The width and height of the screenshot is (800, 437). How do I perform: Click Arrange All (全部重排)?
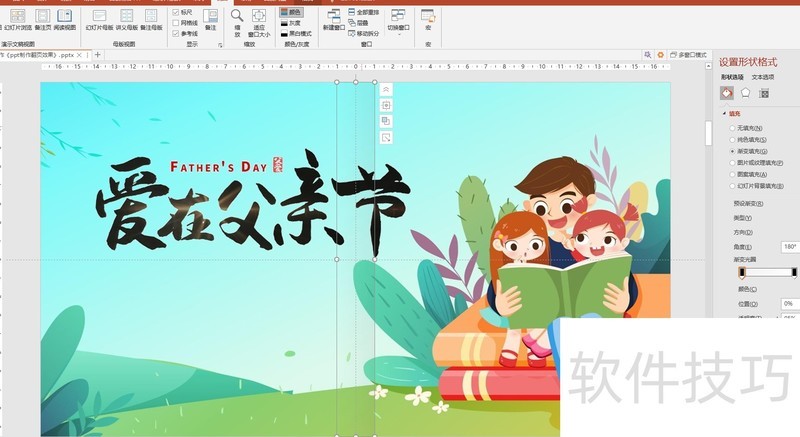364,12
